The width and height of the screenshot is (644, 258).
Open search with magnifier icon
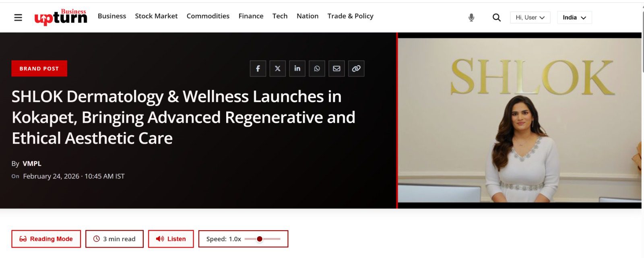(497, 17)
